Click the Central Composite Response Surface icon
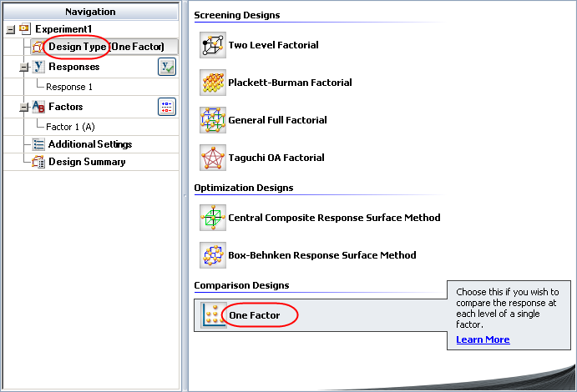This screenshot has height=392, width=577. pyautogui.click(x=213, y=218)
